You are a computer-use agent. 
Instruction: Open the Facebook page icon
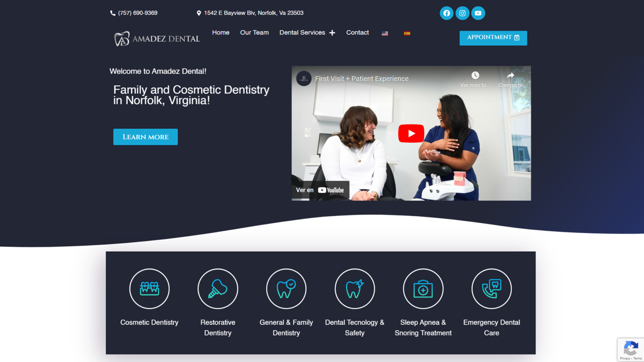(x=446, y=13)
